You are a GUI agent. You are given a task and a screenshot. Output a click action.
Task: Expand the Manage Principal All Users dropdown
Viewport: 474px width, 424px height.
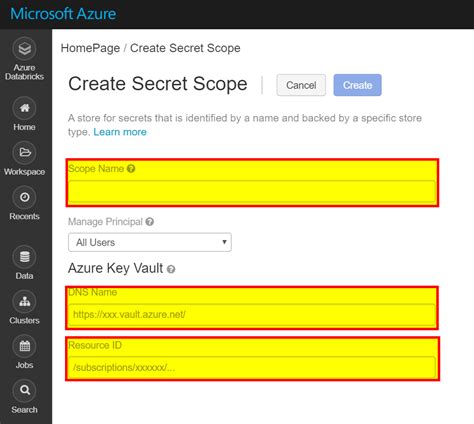[150, 242]
